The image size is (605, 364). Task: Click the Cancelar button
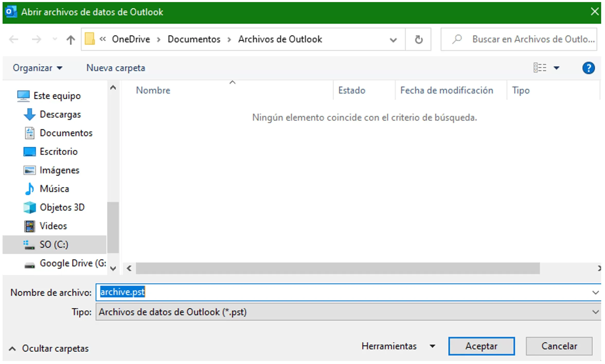click(x=559, y=346)
